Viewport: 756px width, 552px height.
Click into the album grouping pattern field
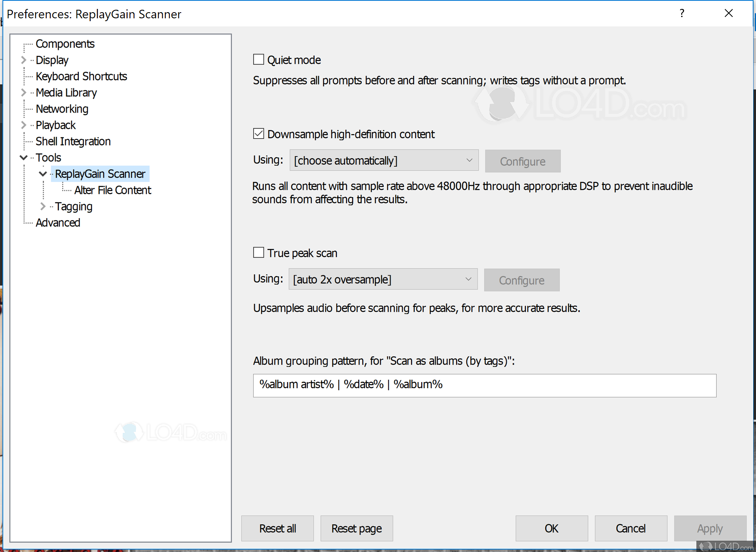click(484, 385)
